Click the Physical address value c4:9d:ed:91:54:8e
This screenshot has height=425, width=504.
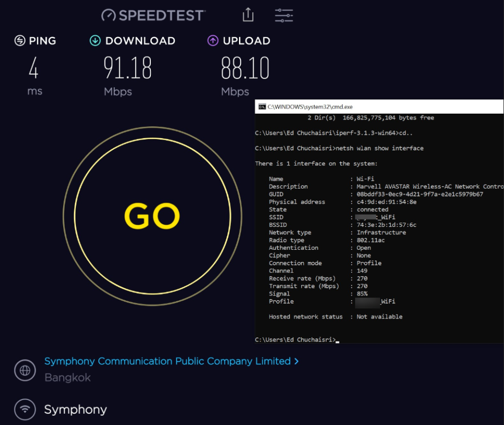pos(387,202)
